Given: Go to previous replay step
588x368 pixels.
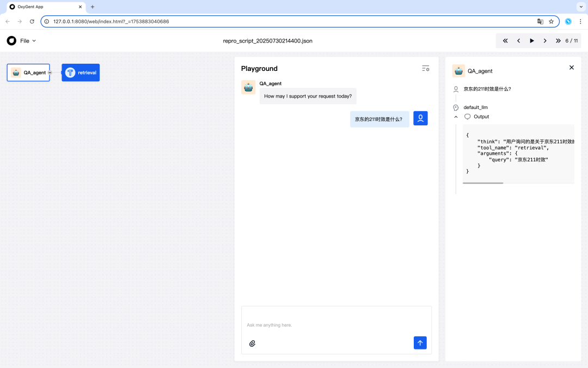Looking at the screenshot, I should tap(519, 40).
